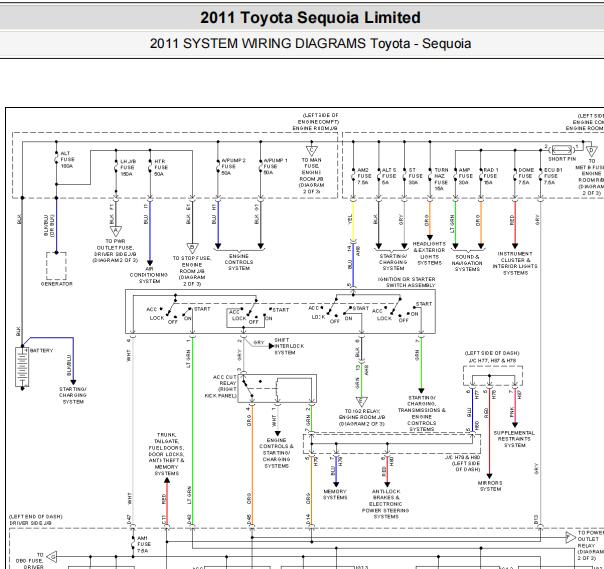Click the "A/PUMP 2 FUSE" label

(233, 166)
